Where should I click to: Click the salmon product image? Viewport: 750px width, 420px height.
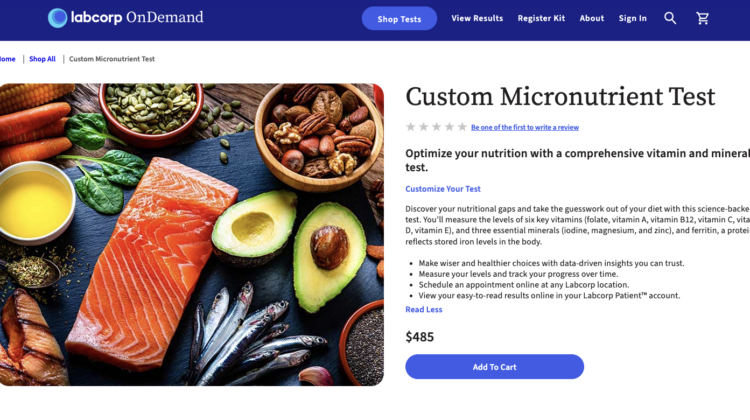(x=192, y=235)
